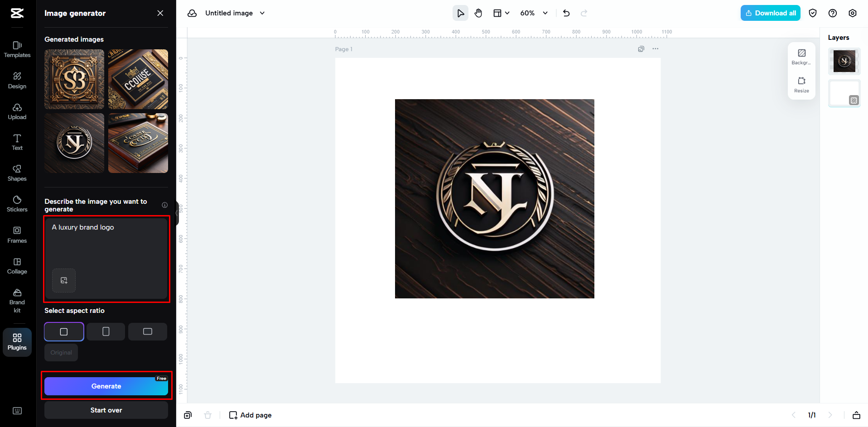Viewport: 868px width, 427px height.
Task: Select the portrait aspect ratio
Action: click(x=106, y=331)
